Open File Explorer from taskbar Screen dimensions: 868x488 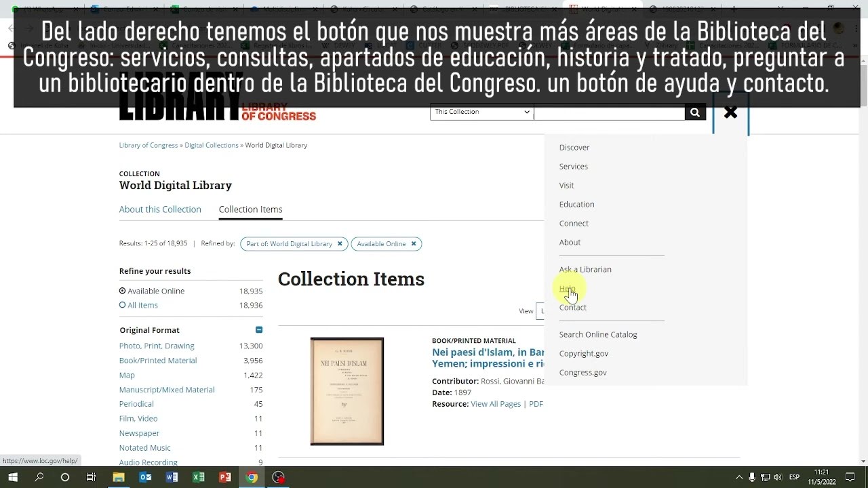[118, 477]
